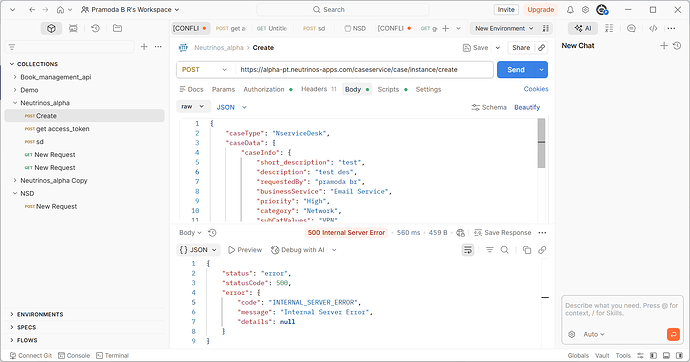Click the request body scrollbar
This screenshot has height=362, width=690.
coord(541,143)
